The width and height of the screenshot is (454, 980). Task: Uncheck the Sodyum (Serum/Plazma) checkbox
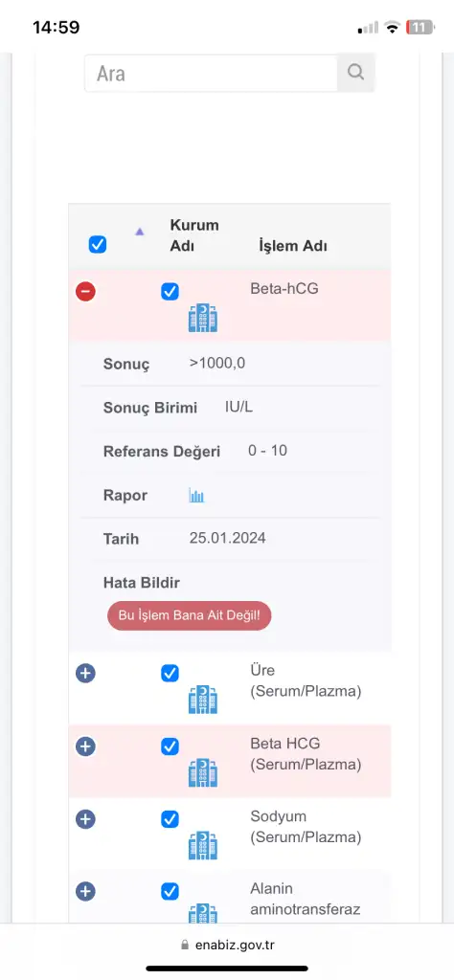coord(170,819)
